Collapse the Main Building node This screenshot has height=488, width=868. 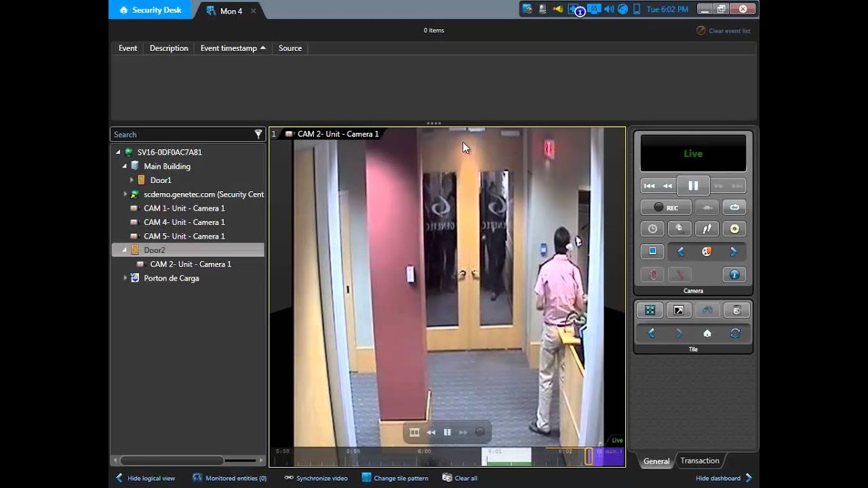coord(124,166)
